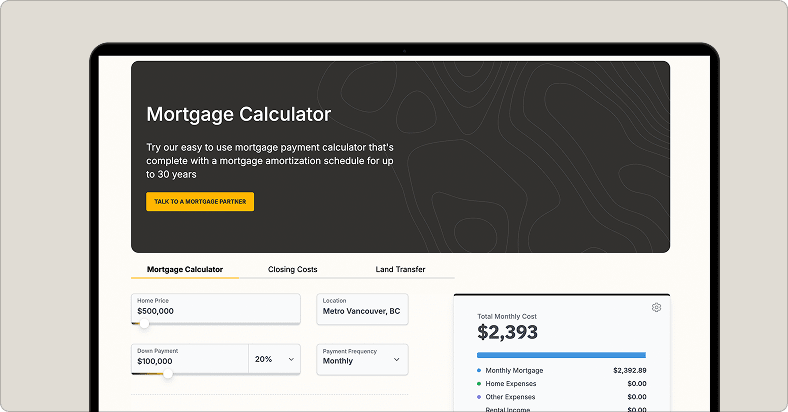Switch to the Mortgage Calculator tab
The height and width of the screenshot is (412, 788).
(185, 269)
